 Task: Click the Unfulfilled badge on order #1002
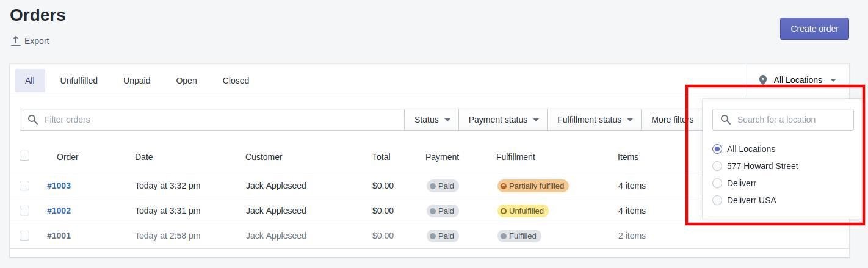(x=523, y=211)
